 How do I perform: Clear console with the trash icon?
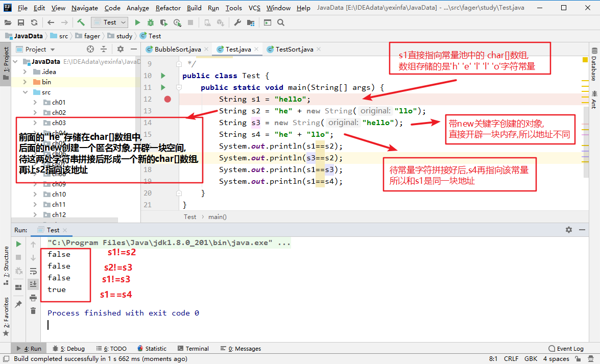[33, 310]
